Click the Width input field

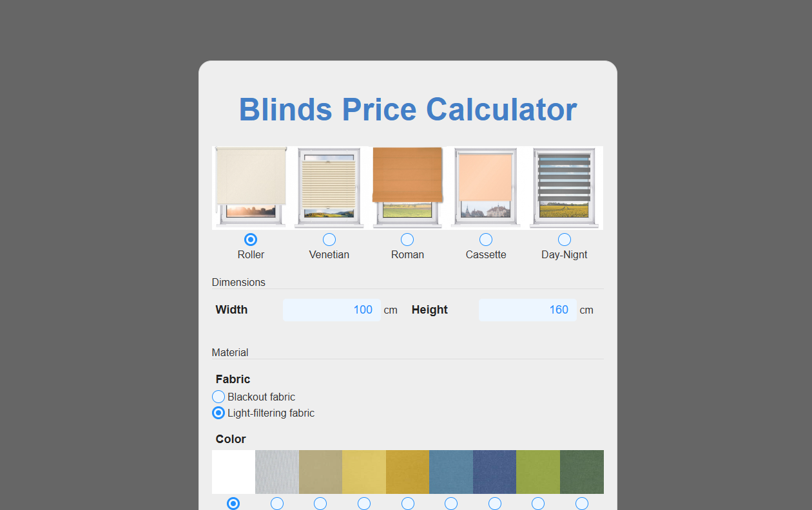[331, 310]
